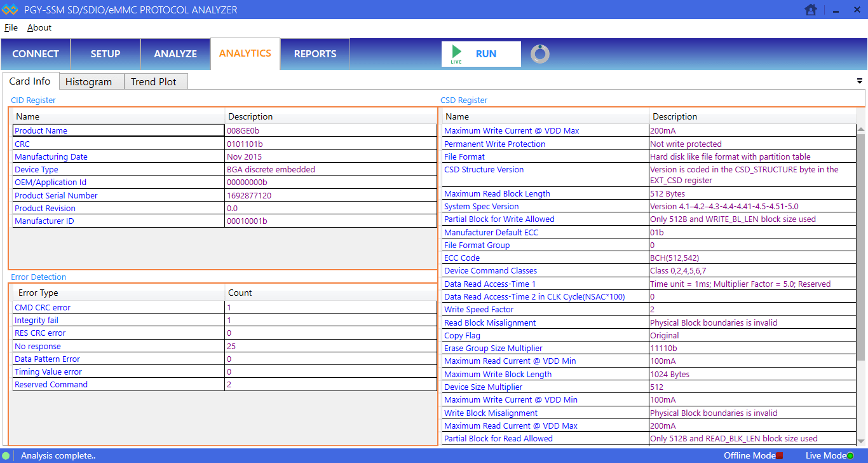
Task: Click the PGY-SSM diamond logo in the title bar
Action: tap(10, 10)
